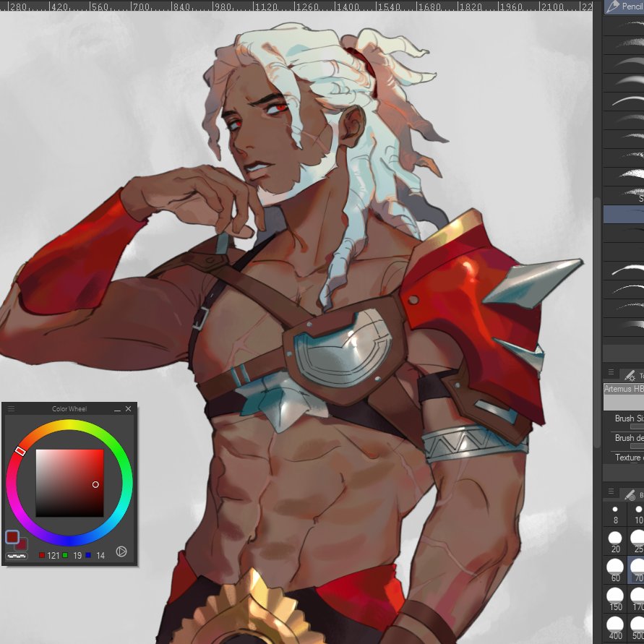Choose brush size preset 10
This screenshot has height=644, width=644.
(x=637, y=515)
